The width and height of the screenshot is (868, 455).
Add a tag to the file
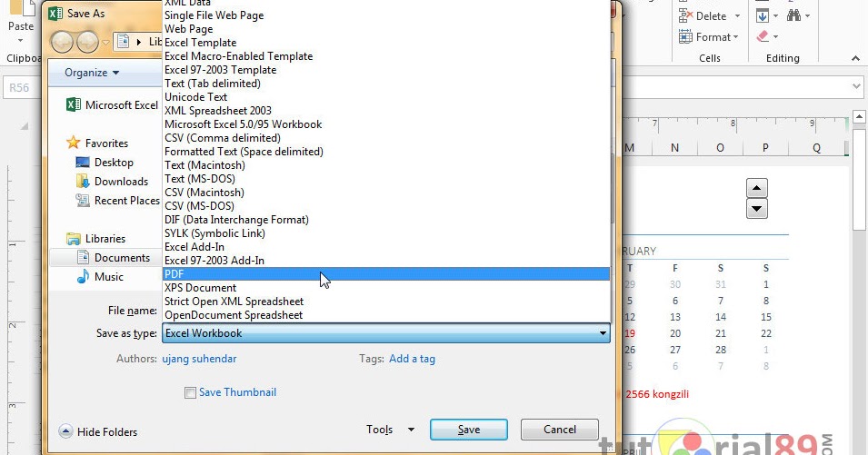pyautogui.click(x=412, y=359)
